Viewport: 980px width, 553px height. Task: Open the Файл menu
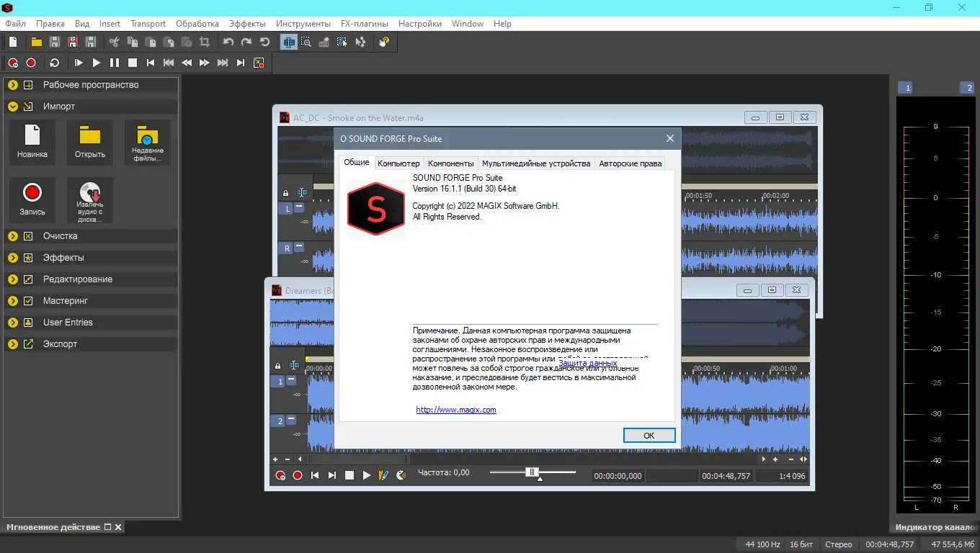tap(15, 24)
